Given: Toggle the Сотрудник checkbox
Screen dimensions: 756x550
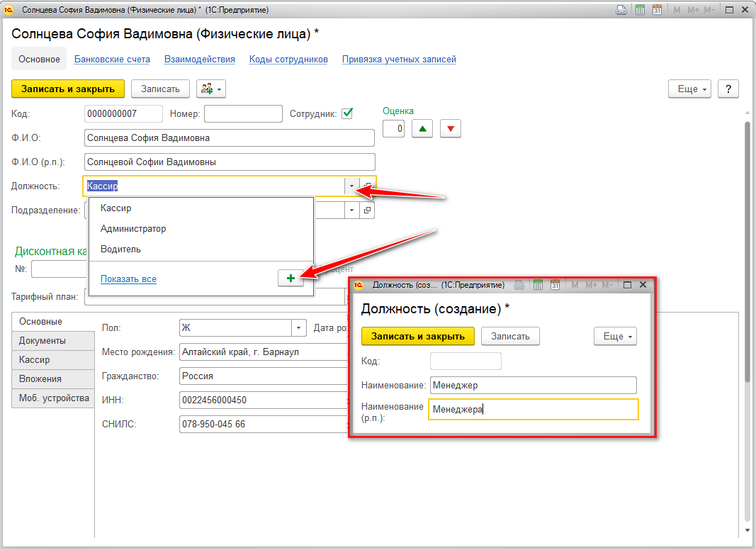Looking at the screenshot, I should point(347,113).
